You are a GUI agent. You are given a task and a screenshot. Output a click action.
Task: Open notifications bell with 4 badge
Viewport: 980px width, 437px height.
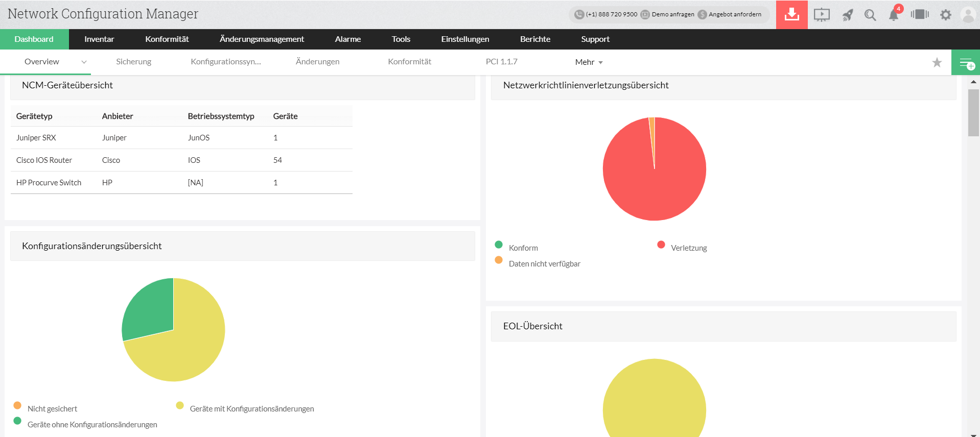point(895,14)
